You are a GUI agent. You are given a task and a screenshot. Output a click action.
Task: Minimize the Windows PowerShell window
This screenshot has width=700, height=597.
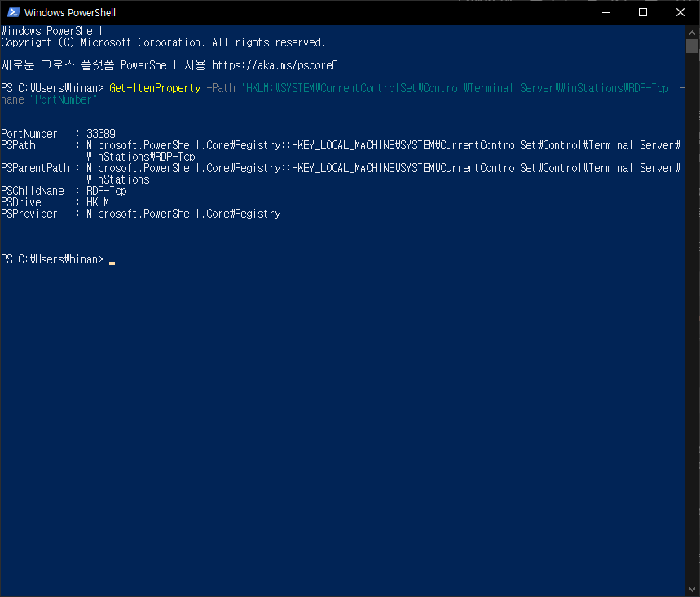[x=605, y=12]
